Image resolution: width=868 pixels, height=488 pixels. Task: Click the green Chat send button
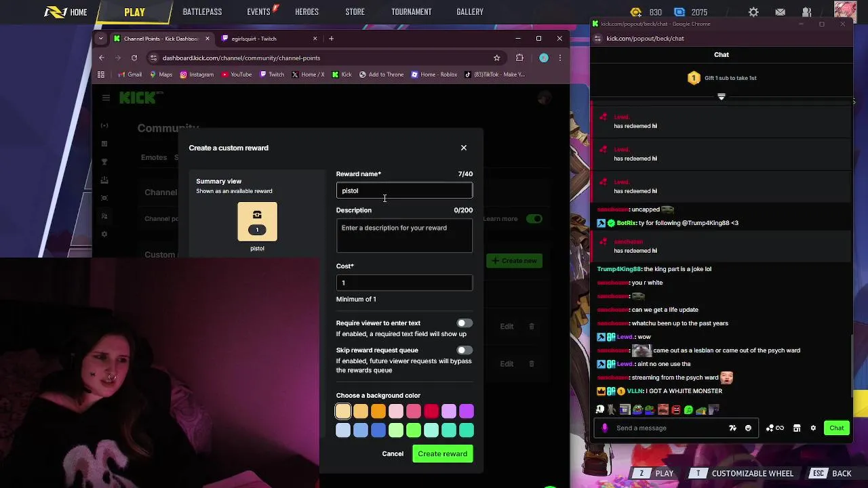[x=837, y=428]
